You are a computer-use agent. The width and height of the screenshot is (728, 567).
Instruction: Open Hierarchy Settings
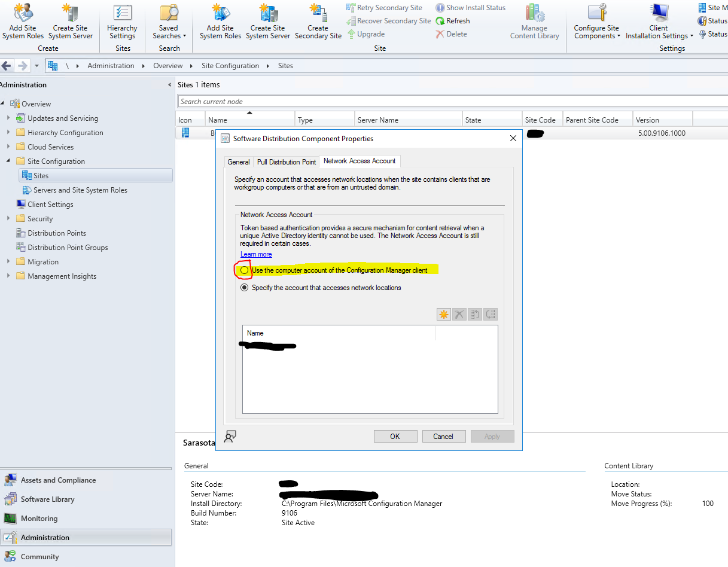click(122, 21)
